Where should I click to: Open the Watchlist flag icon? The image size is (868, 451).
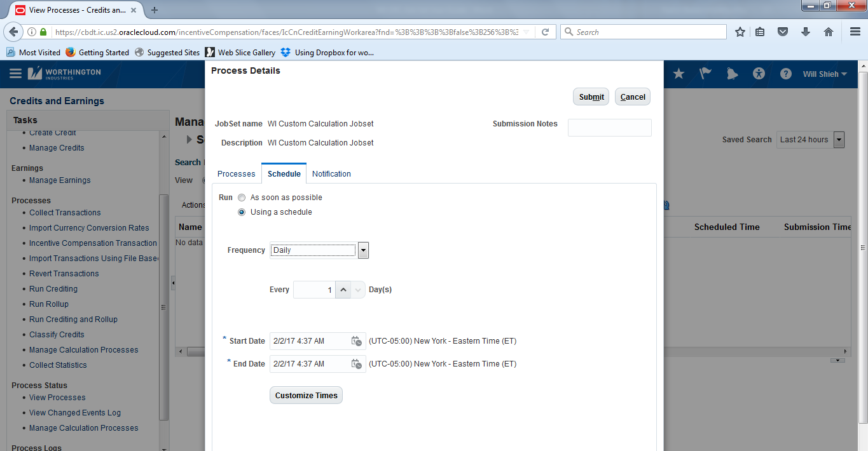click(705, 74)
